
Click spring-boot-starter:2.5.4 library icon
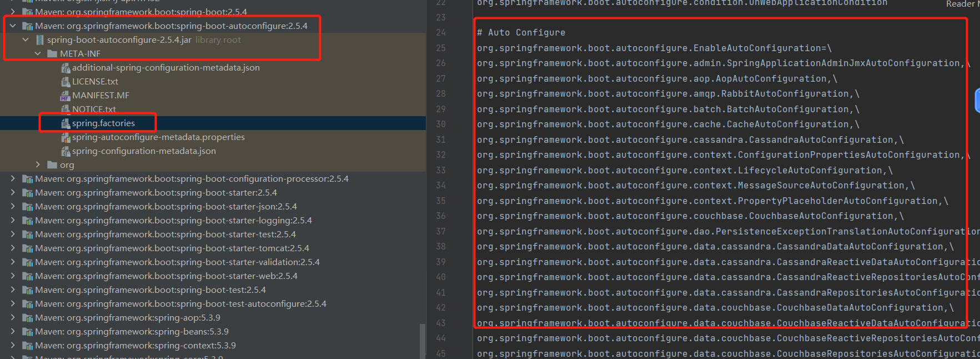pyautogui.click(x=27, y=192)
